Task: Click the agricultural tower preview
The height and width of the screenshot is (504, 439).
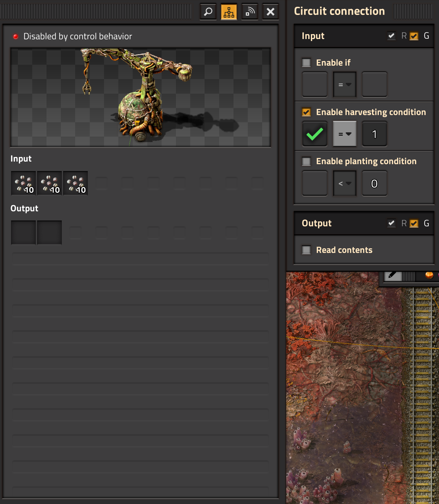Action: (140, 97)
